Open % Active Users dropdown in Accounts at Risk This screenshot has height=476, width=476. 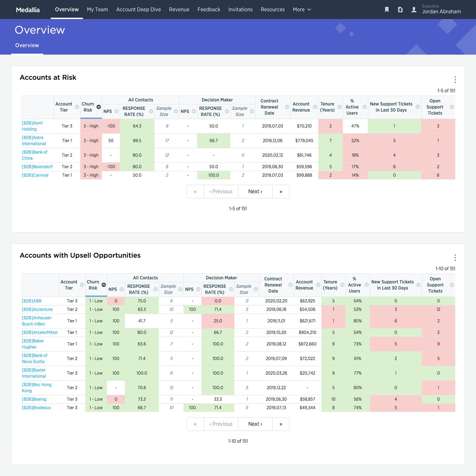(x=365, y=107)
